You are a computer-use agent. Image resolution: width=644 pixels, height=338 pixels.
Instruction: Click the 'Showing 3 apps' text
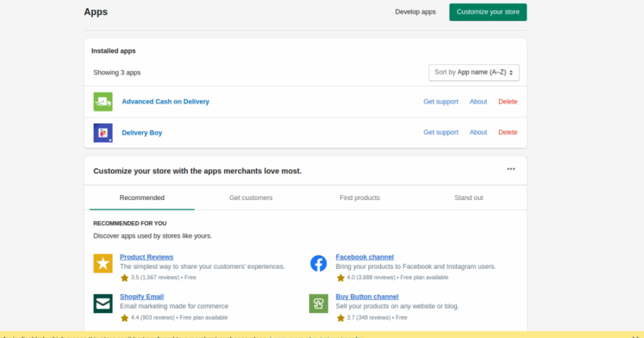tap(117, 72)
